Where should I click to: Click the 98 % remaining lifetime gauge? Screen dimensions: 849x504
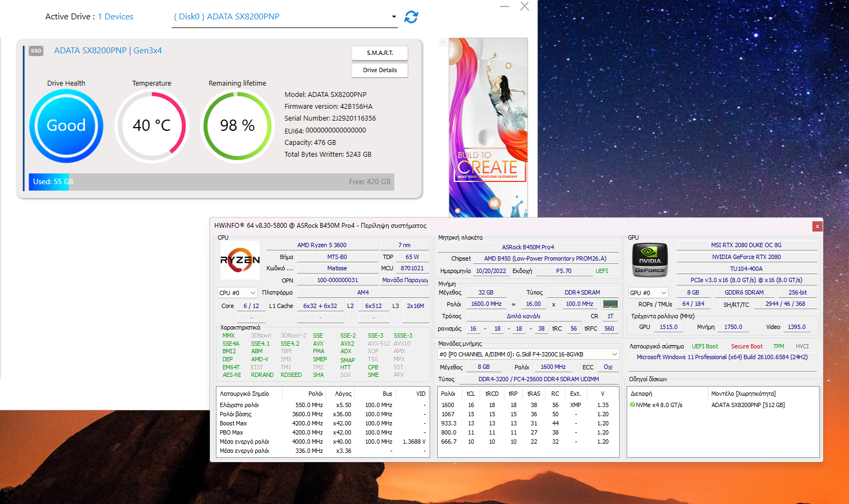(x=237, y=126)
